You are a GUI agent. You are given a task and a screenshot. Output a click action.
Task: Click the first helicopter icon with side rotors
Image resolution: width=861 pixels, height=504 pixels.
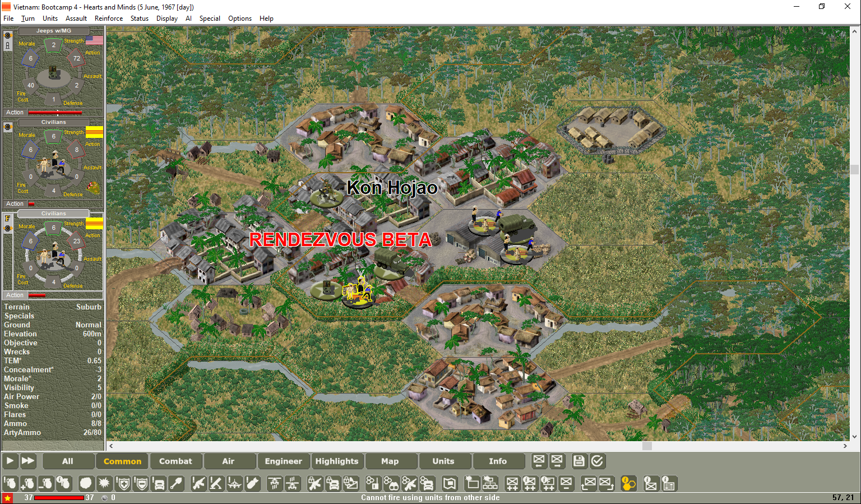point(274,483)
